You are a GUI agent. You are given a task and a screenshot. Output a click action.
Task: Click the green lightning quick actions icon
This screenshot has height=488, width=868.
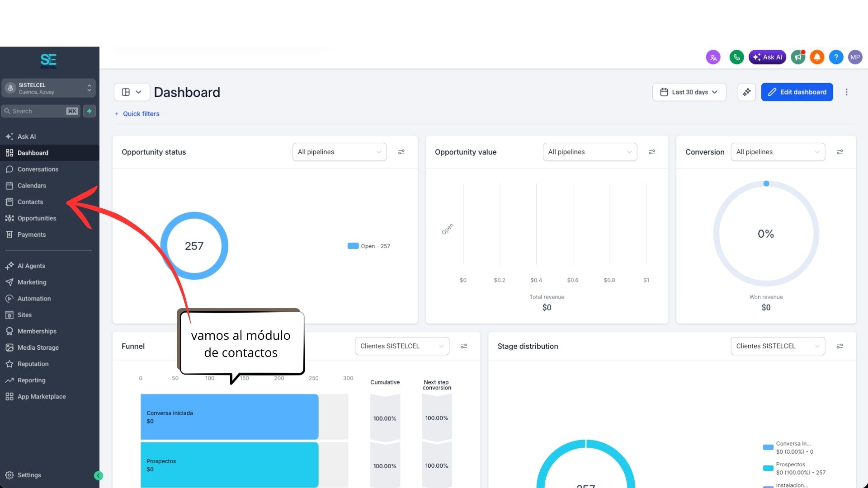90,111
